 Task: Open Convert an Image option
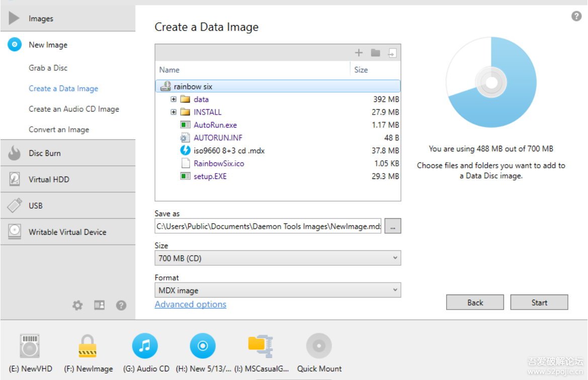click(59, 129)
